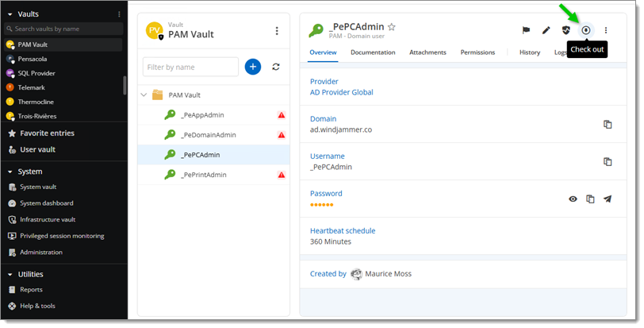Click the Filter by name field
644x328 pixels.
coord(190,67)
